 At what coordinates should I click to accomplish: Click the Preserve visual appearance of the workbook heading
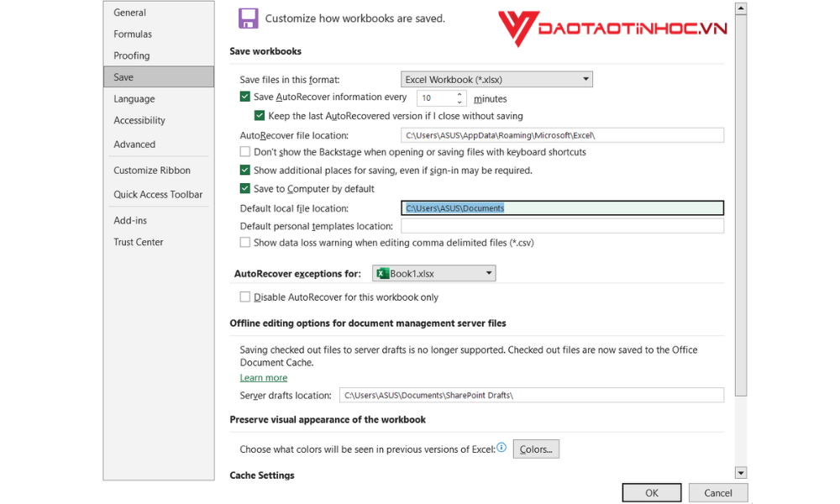(x=328, y=419)
